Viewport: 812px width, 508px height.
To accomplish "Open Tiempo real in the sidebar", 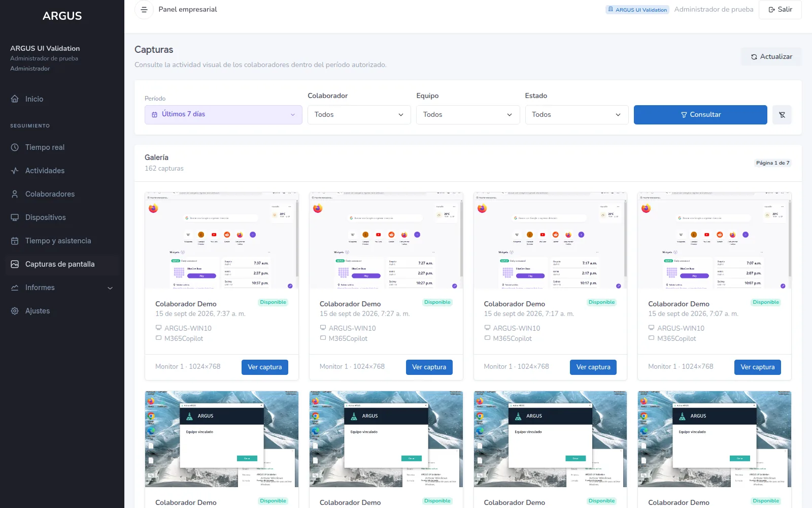I will [x=62, y=147].
